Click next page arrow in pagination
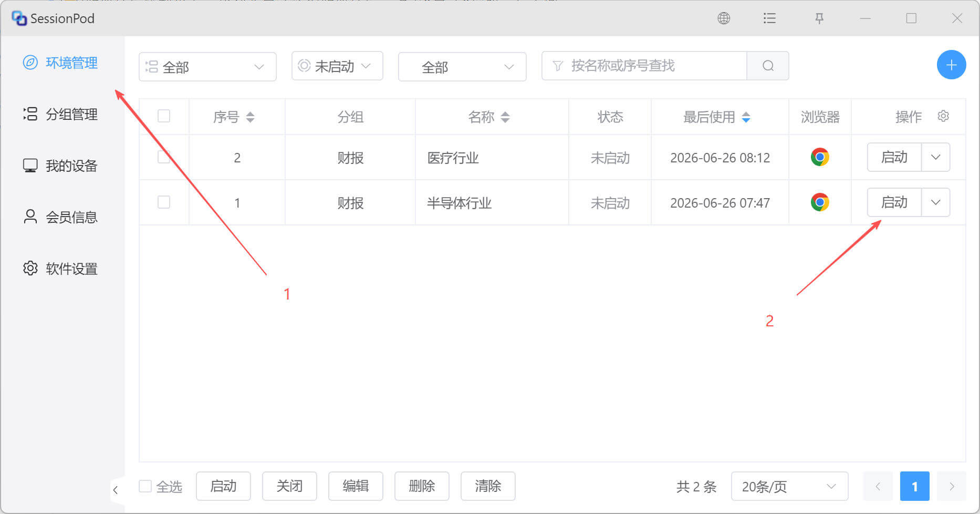 point(952,486)
